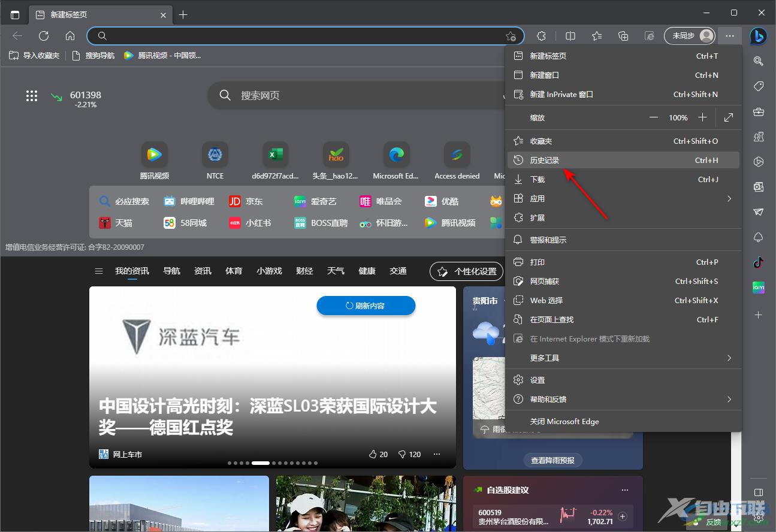Zoom out with the minus button

[x=654, y=117]
